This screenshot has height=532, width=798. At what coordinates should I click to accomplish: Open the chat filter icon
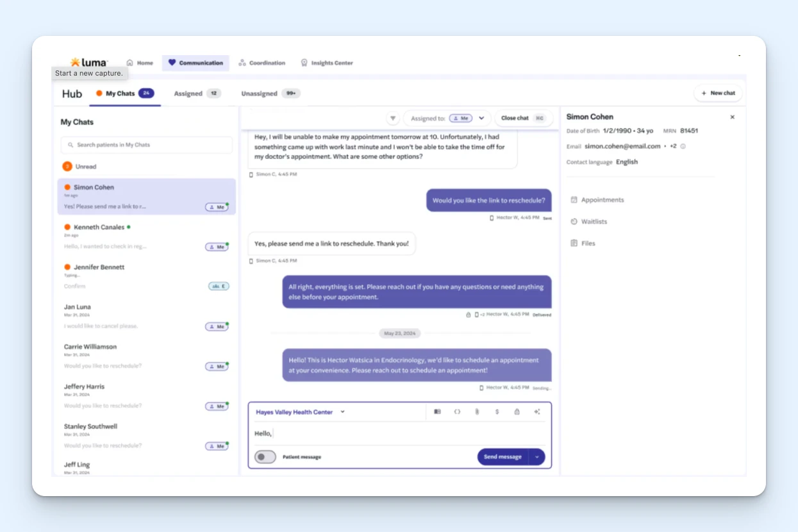pyautogui.click(x=393, y=118)
